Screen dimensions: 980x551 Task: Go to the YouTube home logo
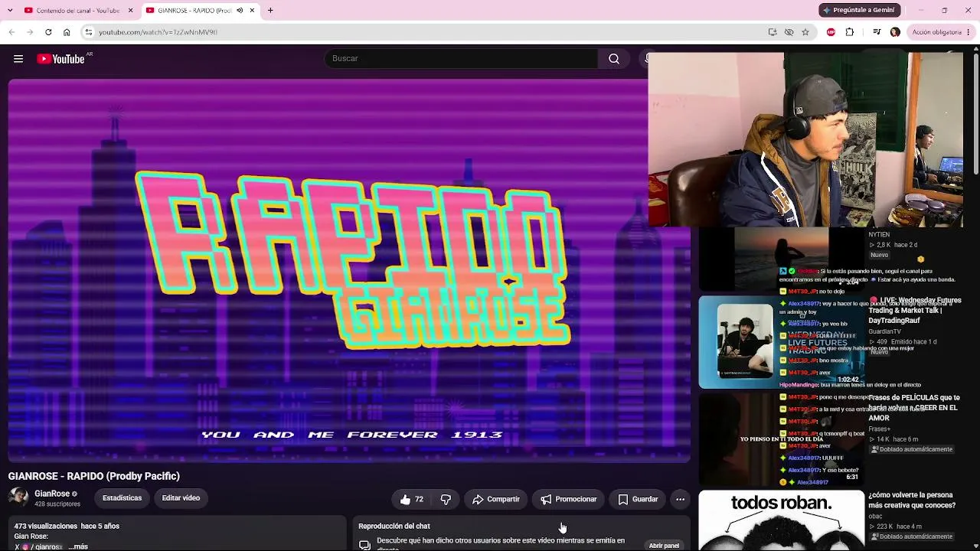61,59
